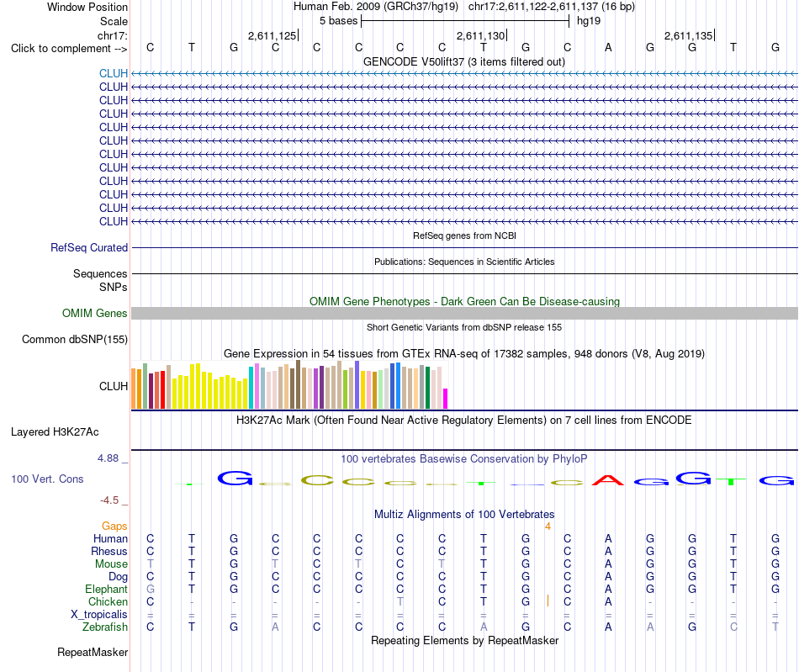Screen dimensions: 799x672
Task: Click the 'chr17:' ruler label
Action: (113, 35)
